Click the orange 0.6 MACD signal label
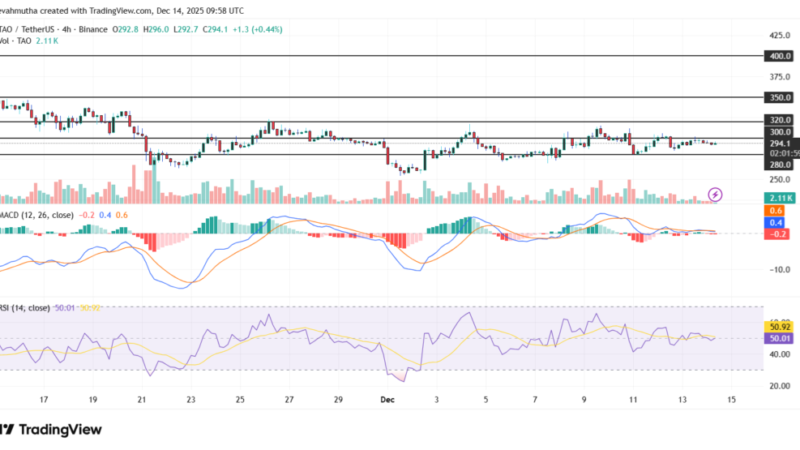The width and height of the screenshot is (800, 450). tap(774, 211)
